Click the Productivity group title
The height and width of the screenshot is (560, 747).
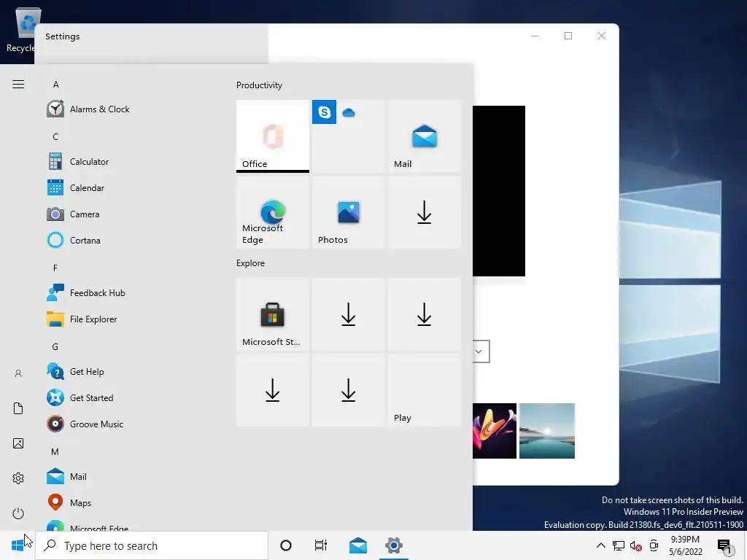(259, 85)
